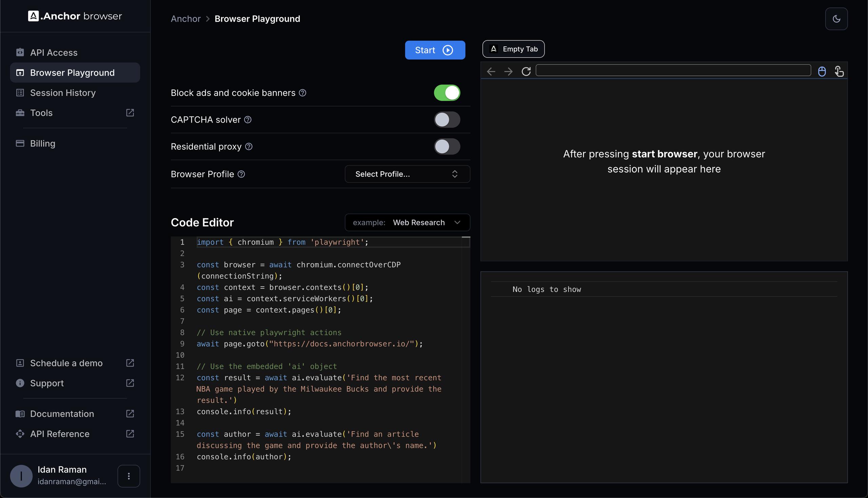Toggle dark mode moon icon
868x498 pixels.
(836, 19)
